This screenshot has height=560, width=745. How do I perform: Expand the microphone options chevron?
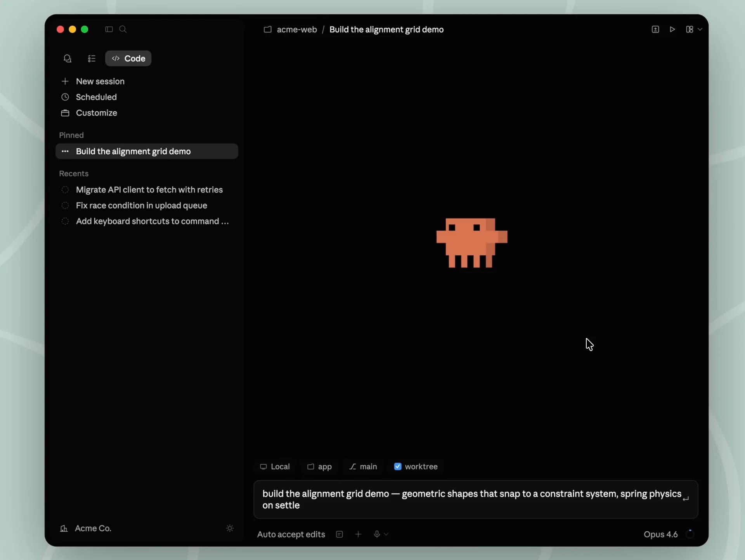386,534
